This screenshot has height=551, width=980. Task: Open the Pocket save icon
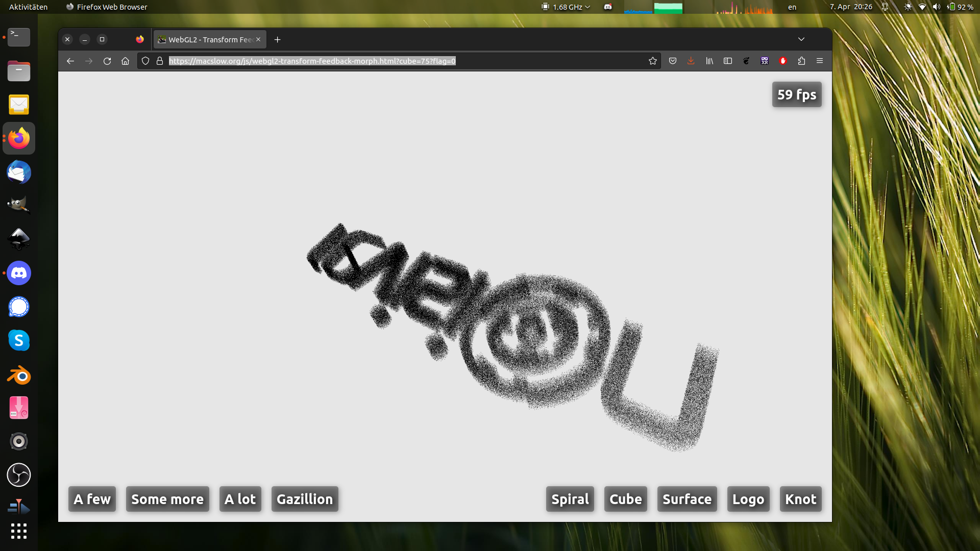673,61
